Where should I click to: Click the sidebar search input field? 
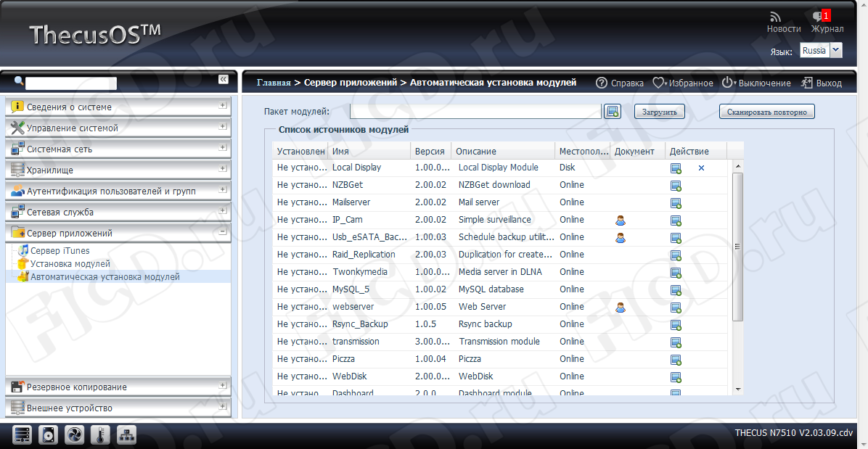click(71, 83)
